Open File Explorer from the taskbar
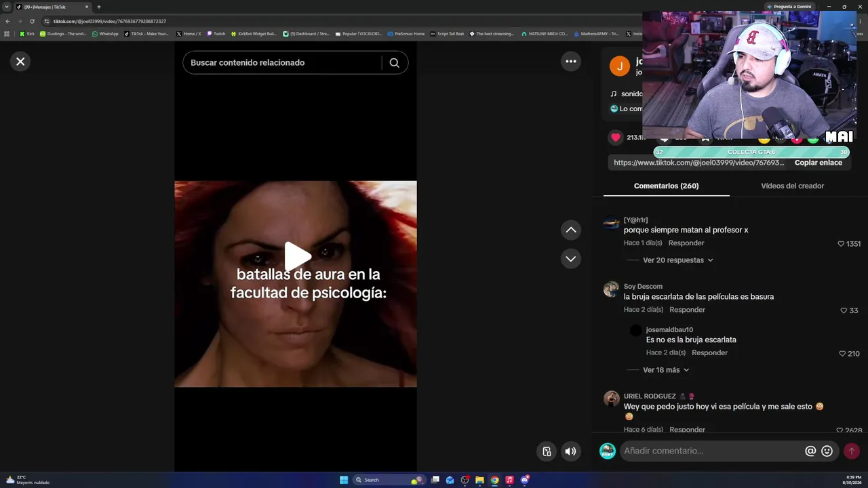868x488 pixels. [x=479, y=480]
